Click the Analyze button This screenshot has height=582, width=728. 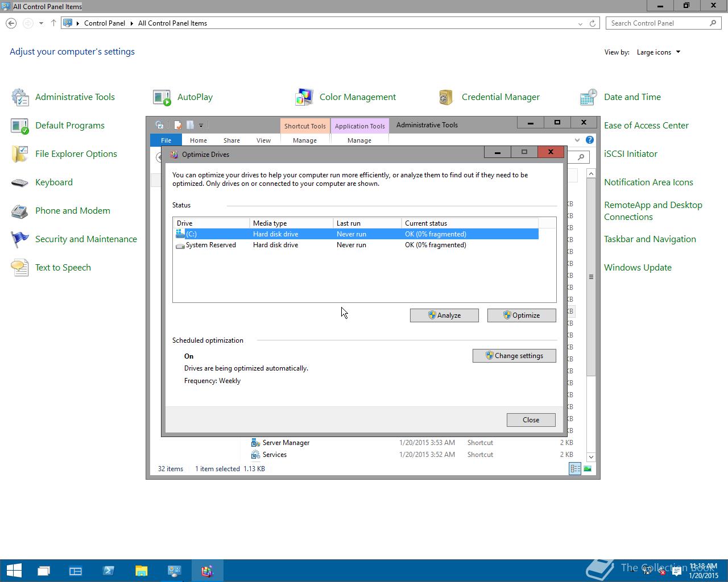point(444,315)
